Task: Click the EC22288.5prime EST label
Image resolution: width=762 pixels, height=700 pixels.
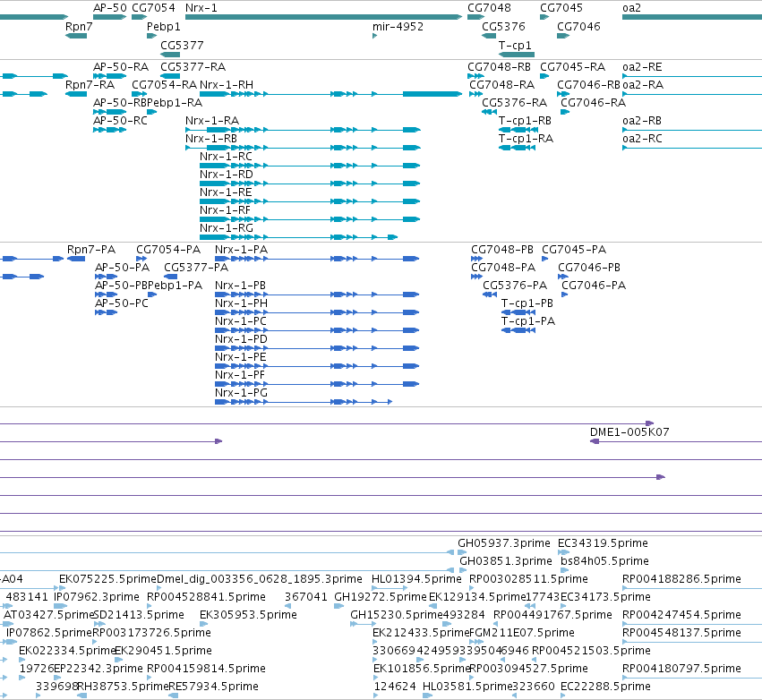Action: point(605,687)
